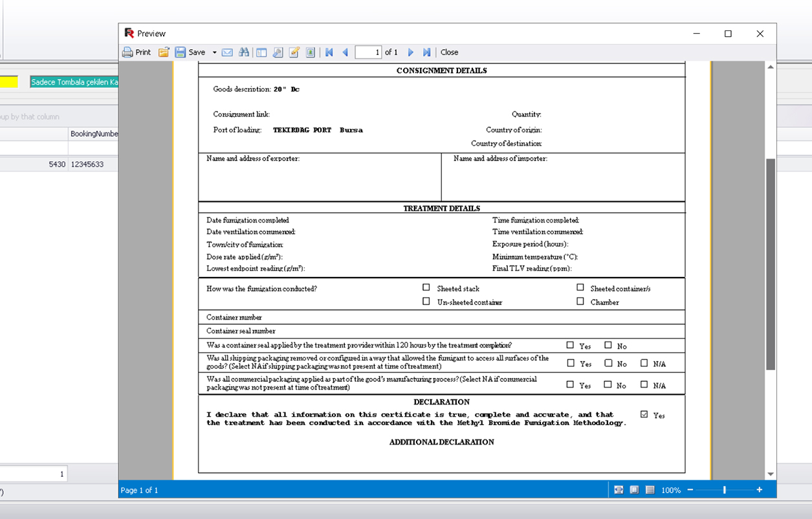Click the background page count field showing 1
Image resolution: width=812 pixels, height=519 pixels.
tap(34, 474)
